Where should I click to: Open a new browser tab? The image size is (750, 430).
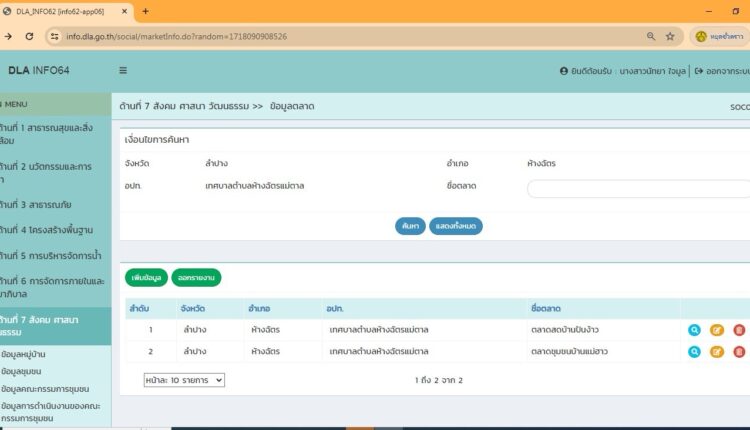pos(145,11)
